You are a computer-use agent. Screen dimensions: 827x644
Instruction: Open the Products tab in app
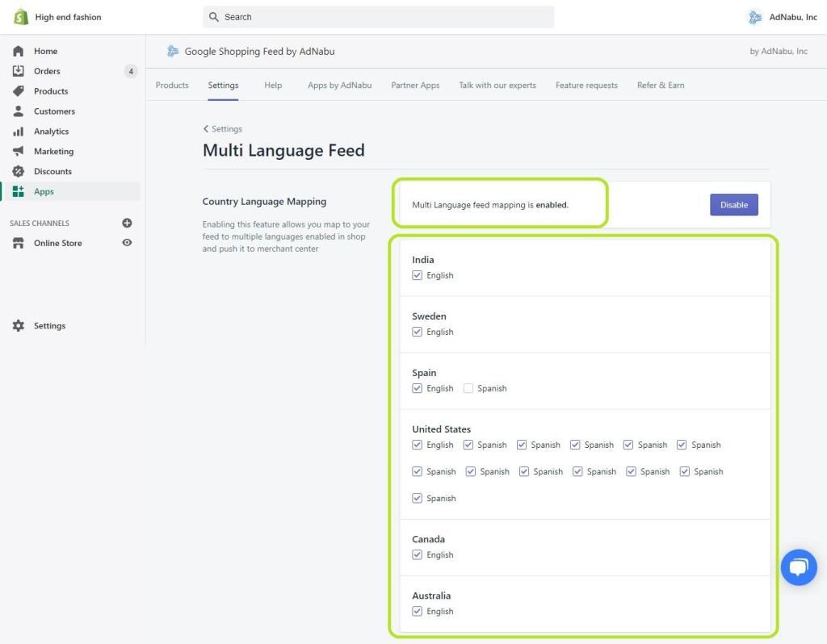172,86
